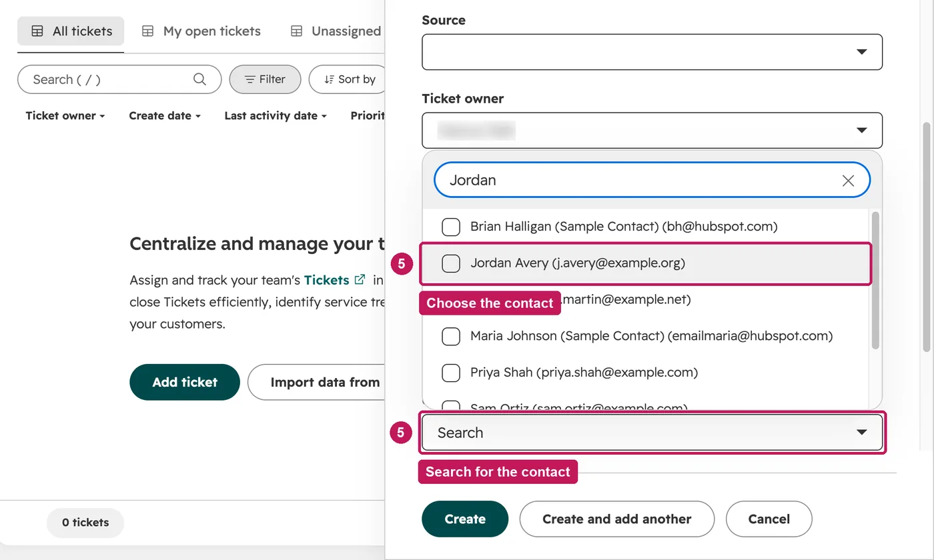Select Brian Halligan (Sample Contact) row text

624,227
